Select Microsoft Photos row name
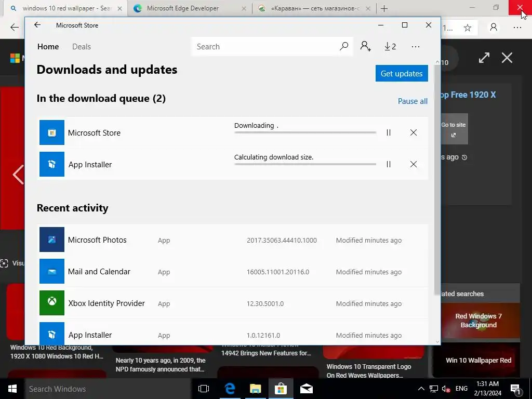 coord(97,240)
